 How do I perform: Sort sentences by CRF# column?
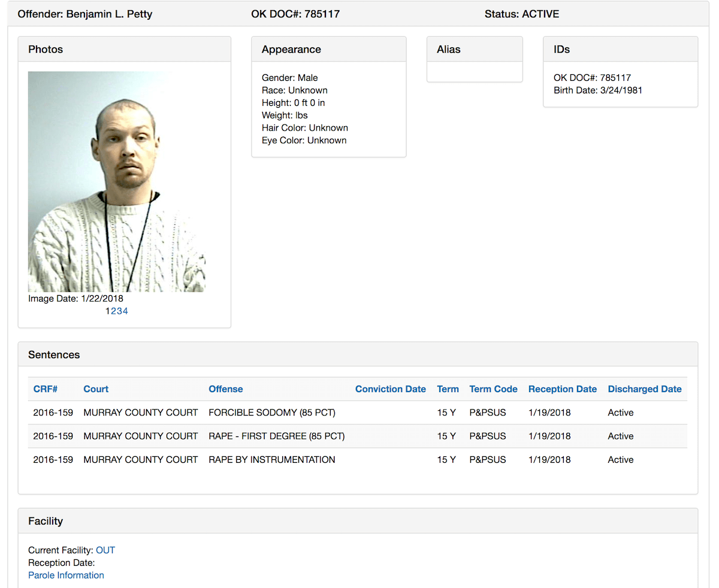point(46,389)
